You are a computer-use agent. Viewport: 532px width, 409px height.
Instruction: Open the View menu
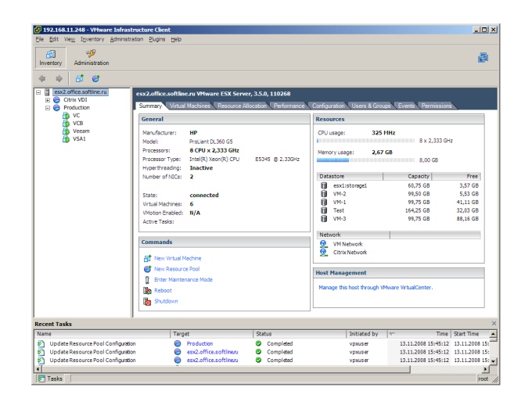tap(70, 39)
